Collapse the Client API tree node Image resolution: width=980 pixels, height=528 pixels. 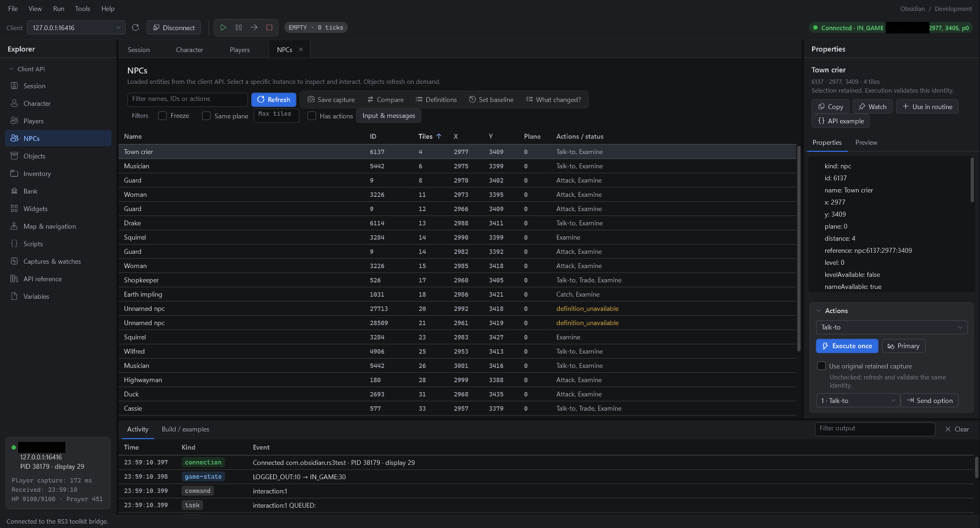pyautogui.click(x=12, y=69)
